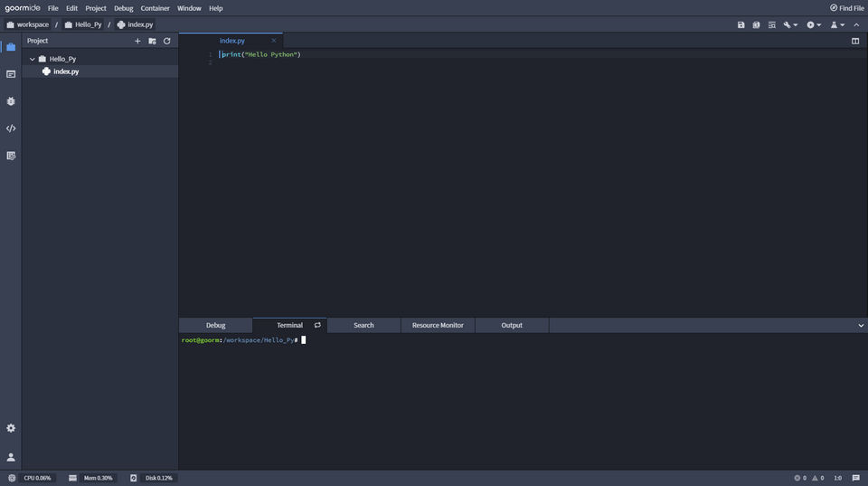The image size is (868, 486).
Task: Collapse the Hello_Py folder
Action: [x=33, y=59]
